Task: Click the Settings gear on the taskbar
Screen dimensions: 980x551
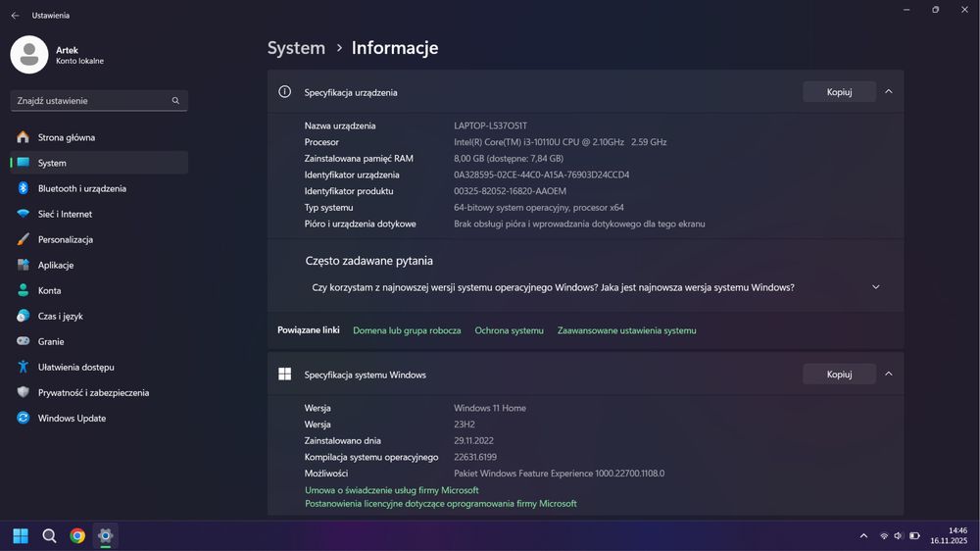Action: (x=105, y=536)
